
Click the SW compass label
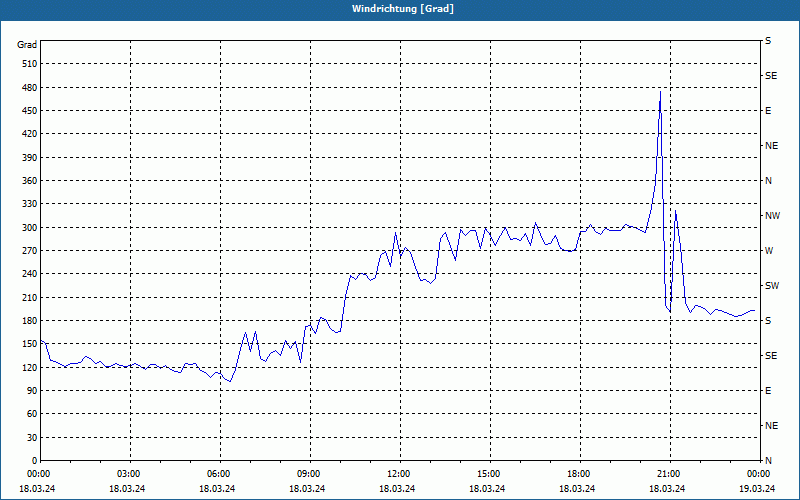(x=772, y=286)
